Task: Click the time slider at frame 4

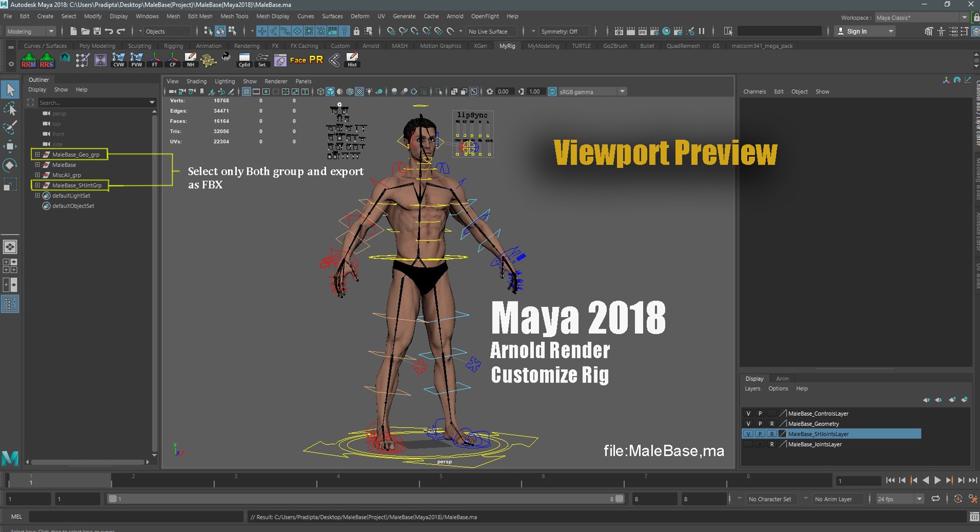Action: pyautogui.click(x=338, y=480)
